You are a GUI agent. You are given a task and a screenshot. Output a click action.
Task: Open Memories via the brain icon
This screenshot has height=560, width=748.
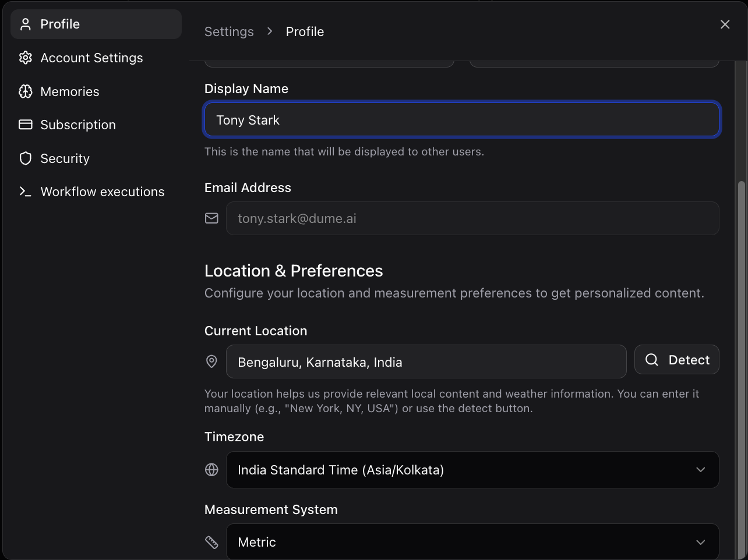(25, 91)
